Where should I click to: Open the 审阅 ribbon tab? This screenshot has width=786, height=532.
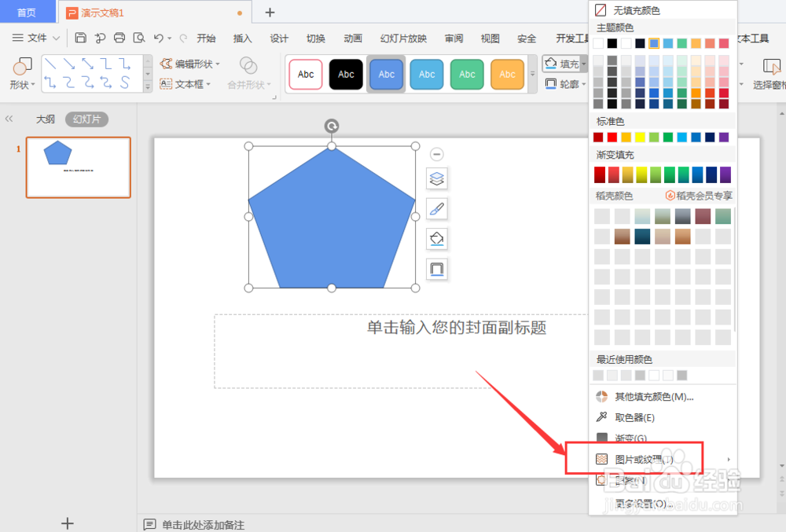(x=454, y=39)
